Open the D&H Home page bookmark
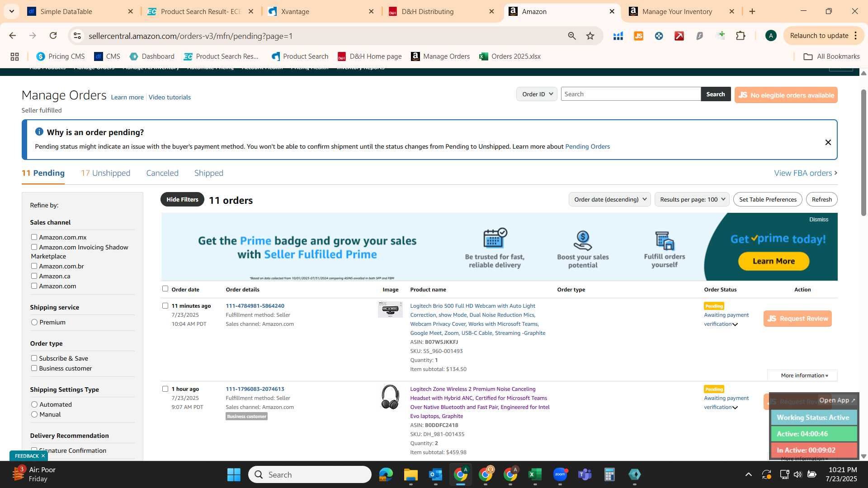Screen dimensions: 868x488 (370, 56)
